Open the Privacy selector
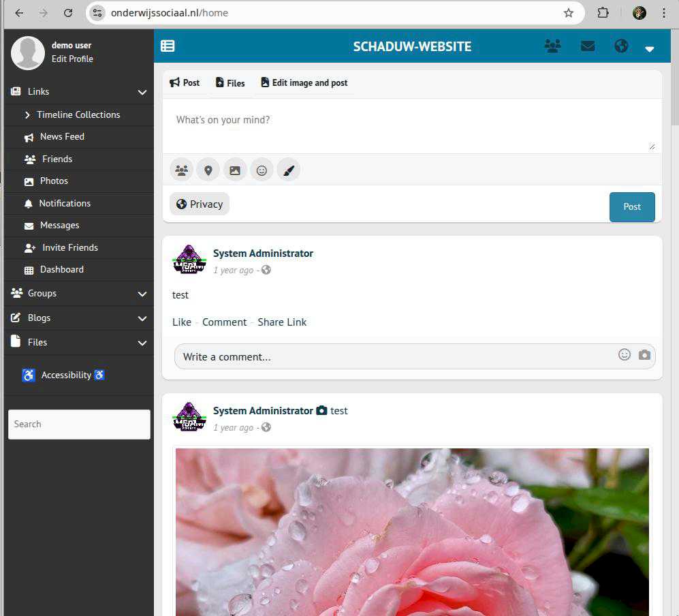Viewport: 679px width, 616px height. tap(200, 204)
